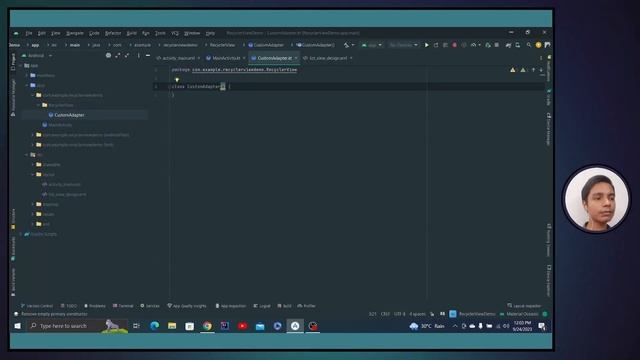
Task: Open the Version Control tool window
Action: [37, 306]
